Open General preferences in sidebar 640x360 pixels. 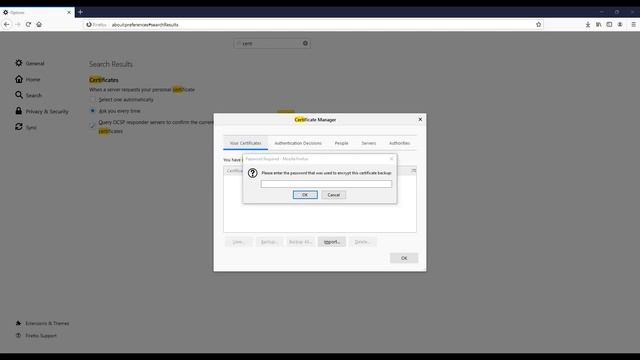[30, 63]
